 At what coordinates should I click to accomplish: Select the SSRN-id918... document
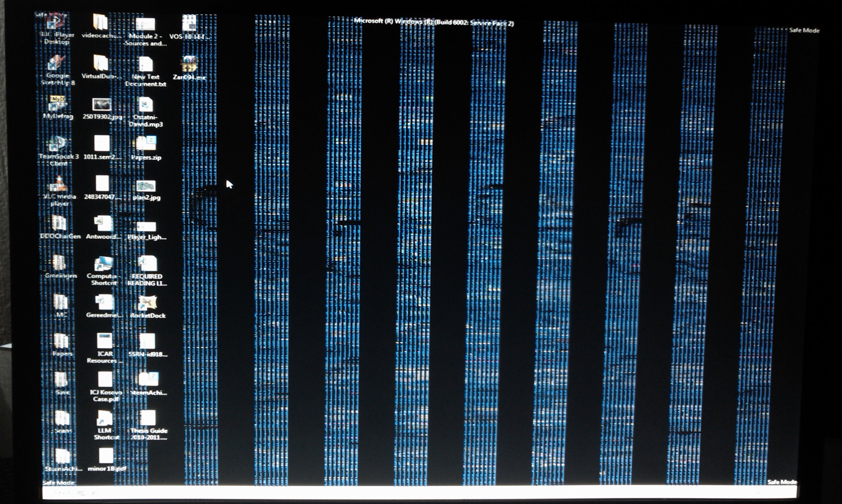pyautogui.click(x=147, y=342)
